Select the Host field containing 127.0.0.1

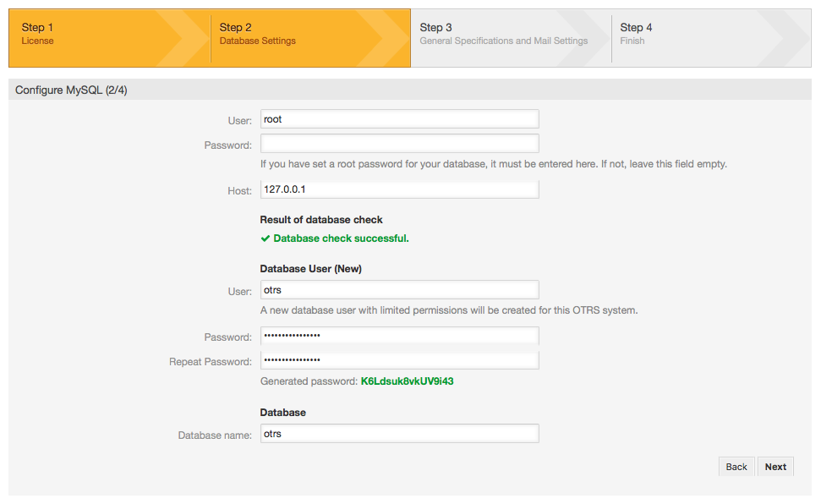(397, 189)
